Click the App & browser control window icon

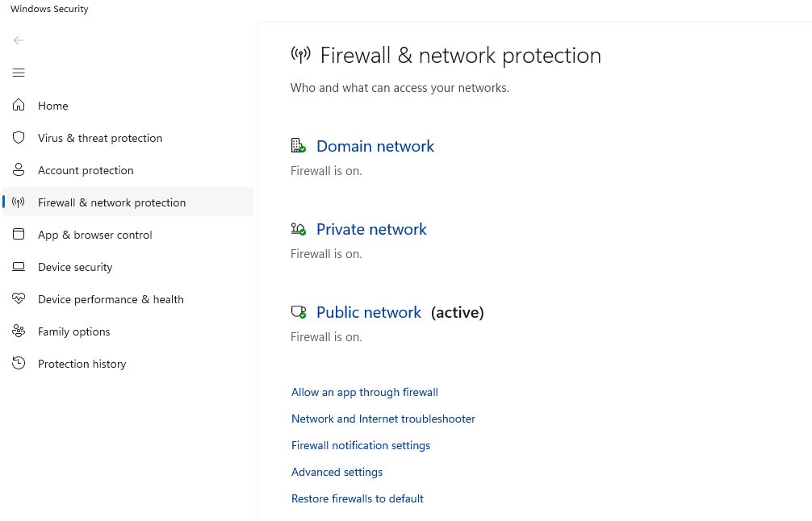[x=19, y=235]
